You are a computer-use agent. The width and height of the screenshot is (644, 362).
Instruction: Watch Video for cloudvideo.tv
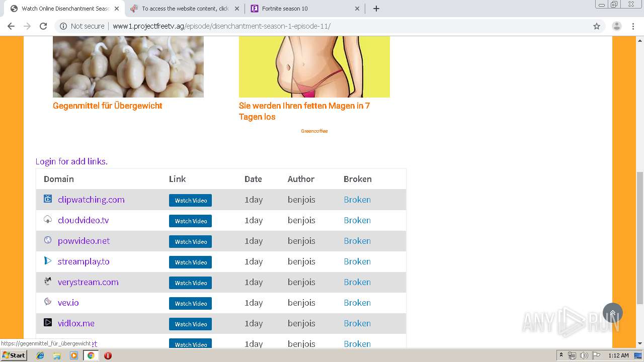[x=190, y=221]
